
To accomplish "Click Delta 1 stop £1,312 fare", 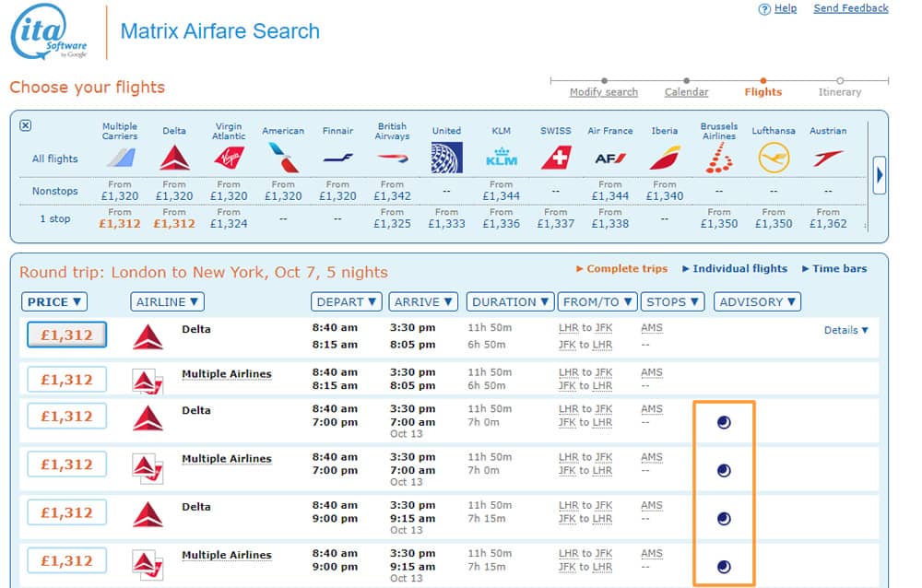I will pos(174,223).
